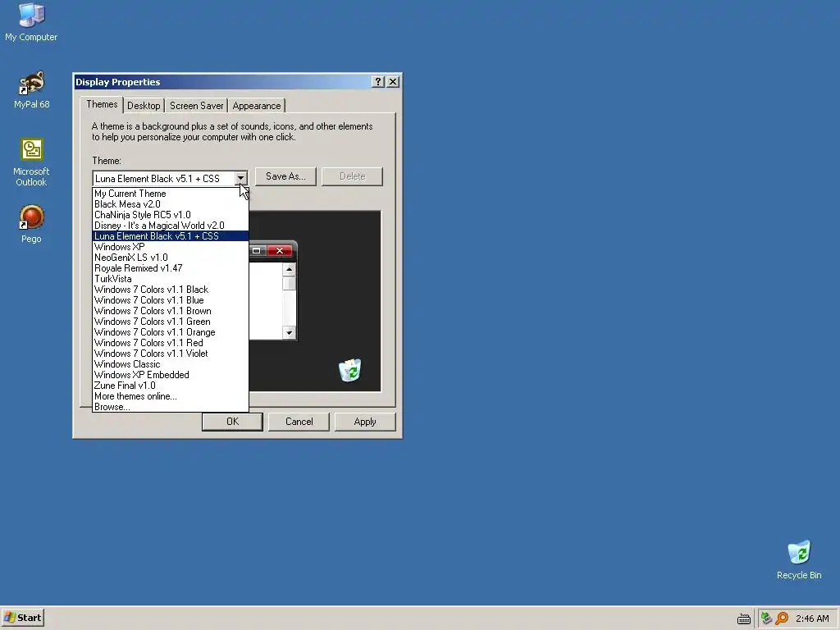Click the system clock 2:46 AM
840x630 pixels.
812,619
